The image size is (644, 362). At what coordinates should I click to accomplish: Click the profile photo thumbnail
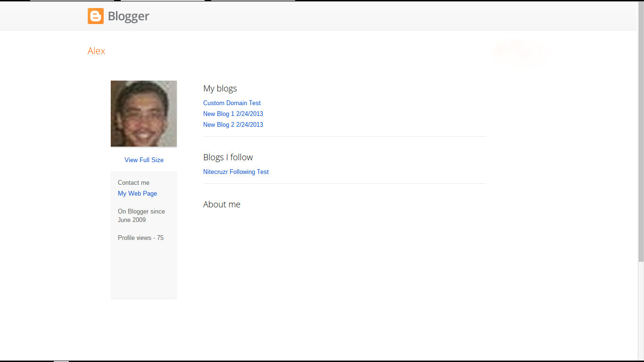[143, 113]
